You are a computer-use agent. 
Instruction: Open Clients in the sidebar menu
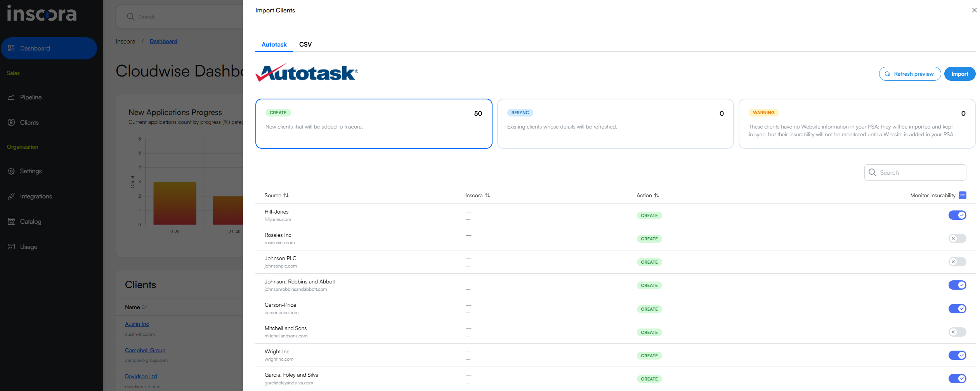[x=49, y=122]
